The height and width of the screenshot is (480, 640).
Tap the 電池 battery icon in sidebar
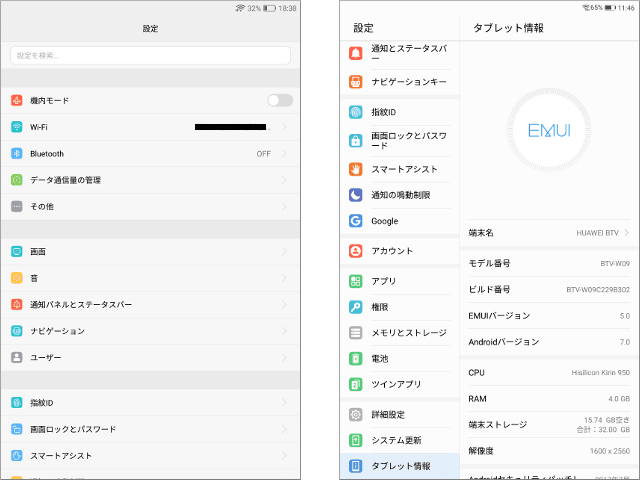(x=356, y=359)
